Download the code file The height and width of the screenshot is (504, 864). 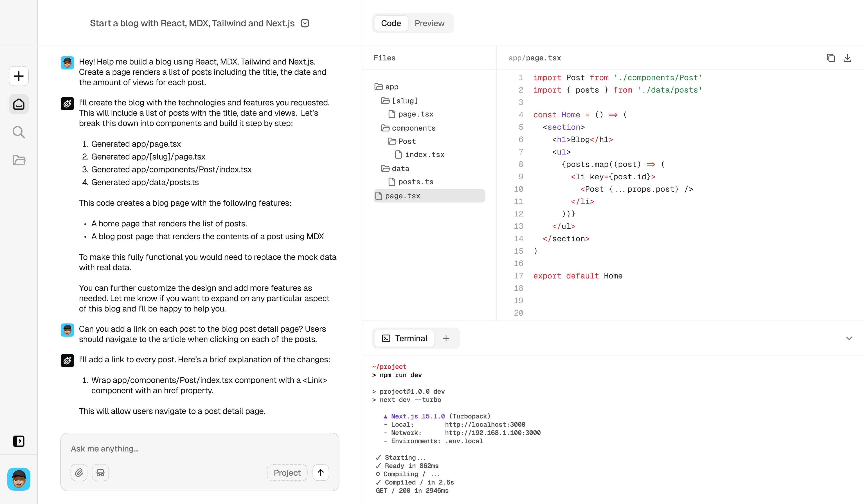(848, 58)
